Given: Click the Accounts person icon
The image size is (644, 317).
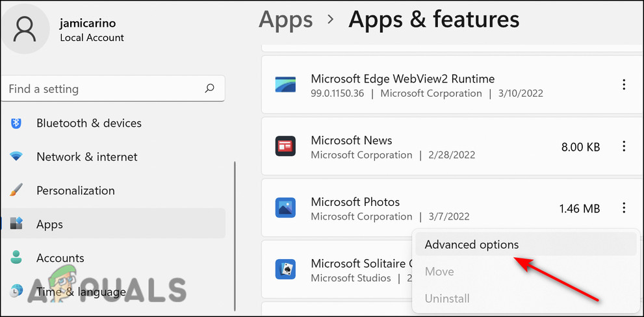Looking at the screenshot, I should pyautogui.click(x=16, y=257).
